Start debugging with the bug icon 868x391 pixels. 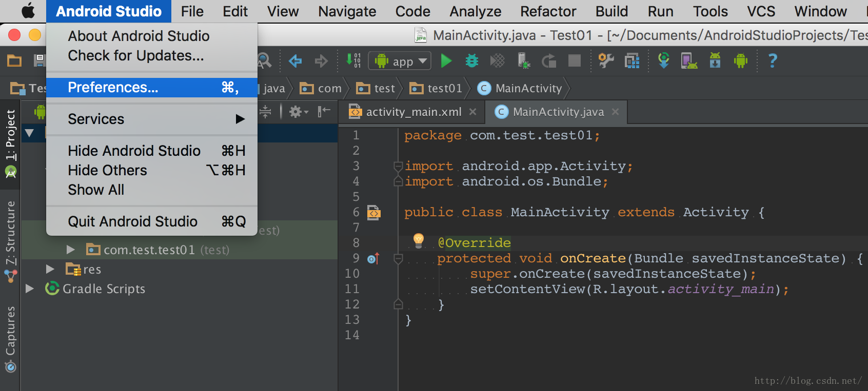(x=472, y=61)
